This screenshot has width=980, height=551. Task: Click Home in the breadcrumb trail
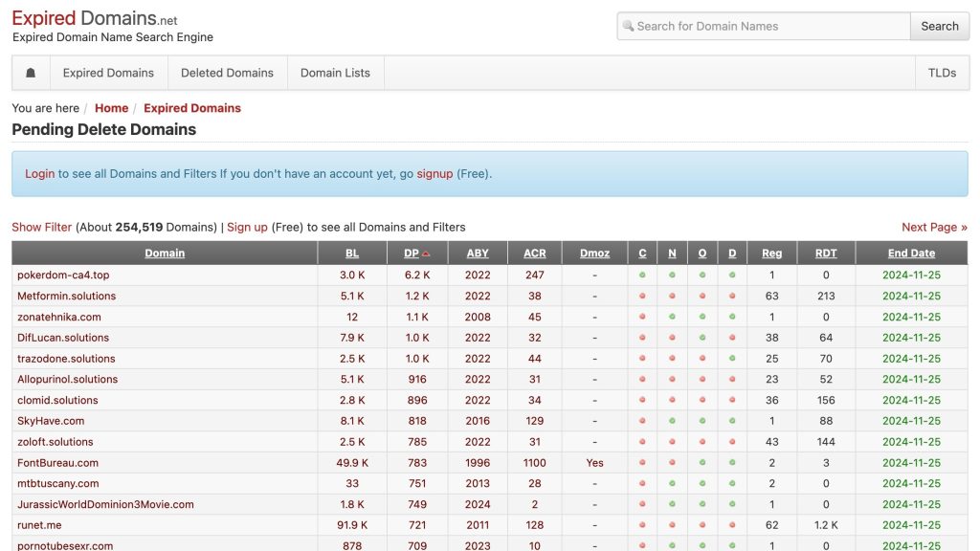coord(111,108)
